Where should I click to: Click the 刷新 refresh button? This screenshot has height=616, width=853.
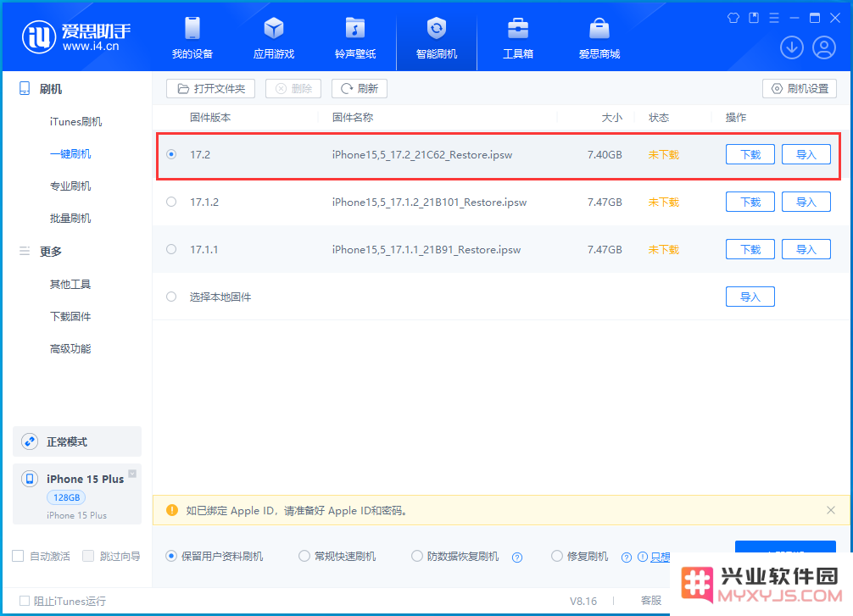359,89
